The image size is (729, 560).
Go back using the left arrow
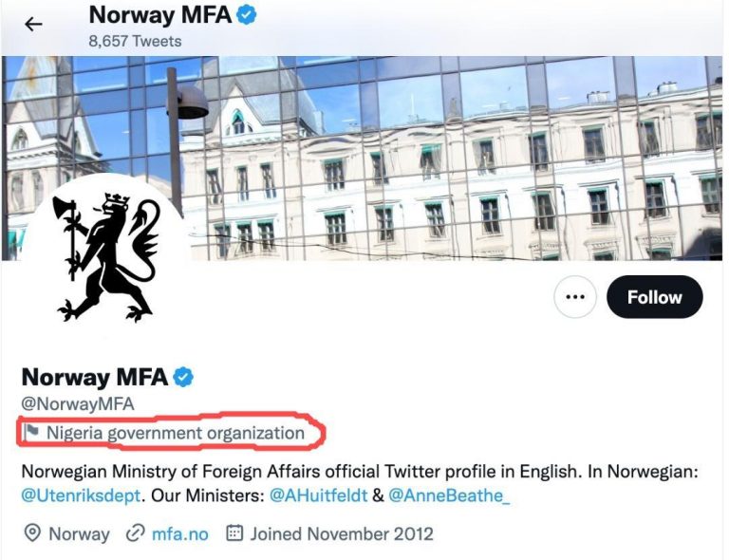(33, 25)
